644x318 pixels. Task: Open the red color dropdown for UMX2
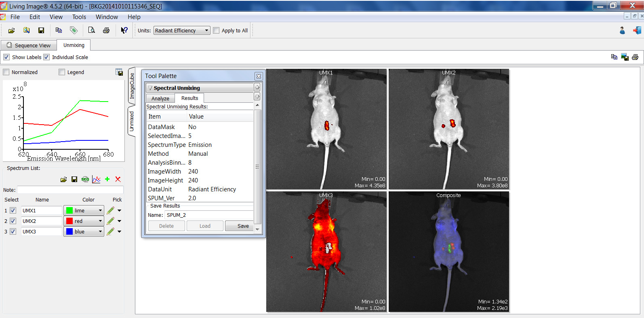click(x=84, y=221)
